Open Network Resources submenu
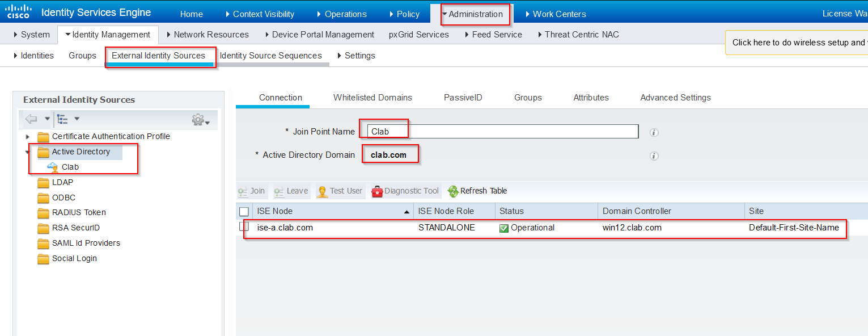The height and width of the screenshot is (336, 868). [x=208, y=35]
